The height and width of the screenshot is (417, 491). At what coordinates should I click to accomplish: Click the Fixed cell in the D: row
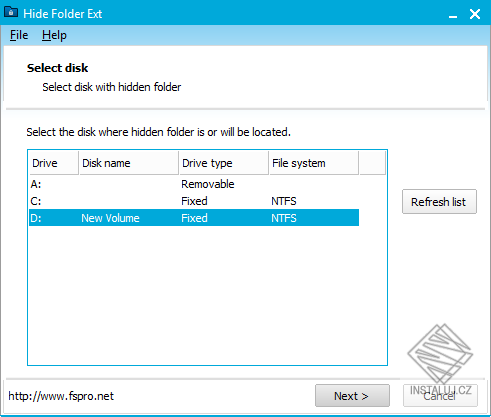(194, 218)
